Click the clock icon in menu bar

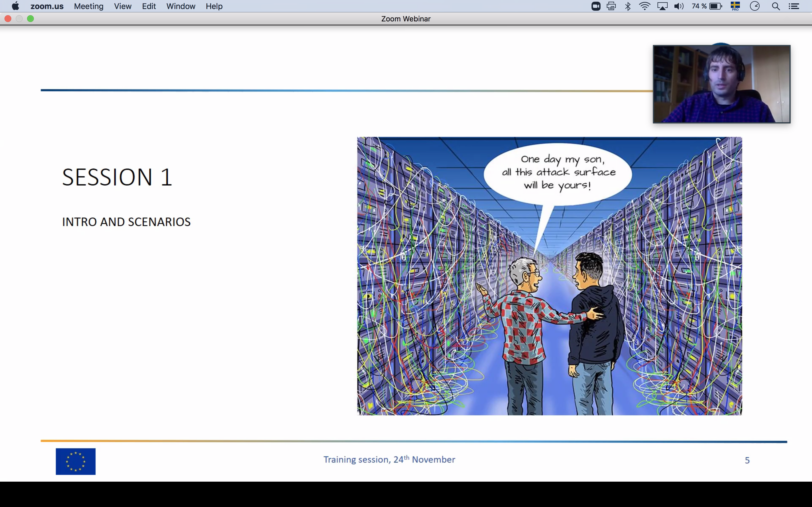pyautogui.click(x=754, y=6)
